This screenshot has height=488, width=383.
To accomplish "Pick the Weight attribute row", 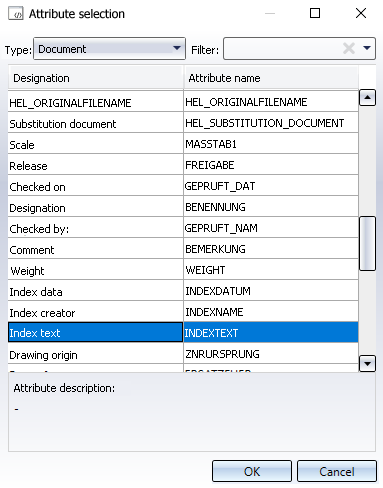I will (183, 270).
